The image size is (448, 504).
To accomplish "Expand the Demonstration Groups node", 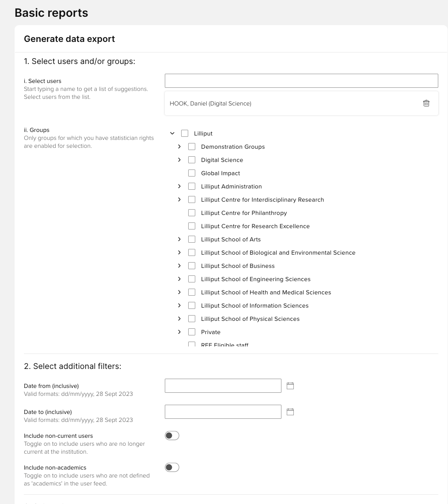I will [x=179, y=147].
